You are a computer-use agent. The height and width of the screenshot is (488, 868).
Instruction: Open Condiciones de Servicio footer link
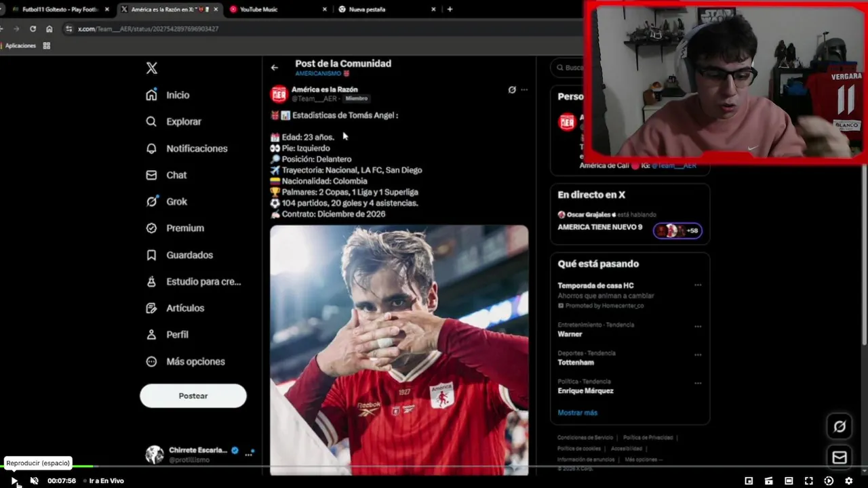pos(585,438)
